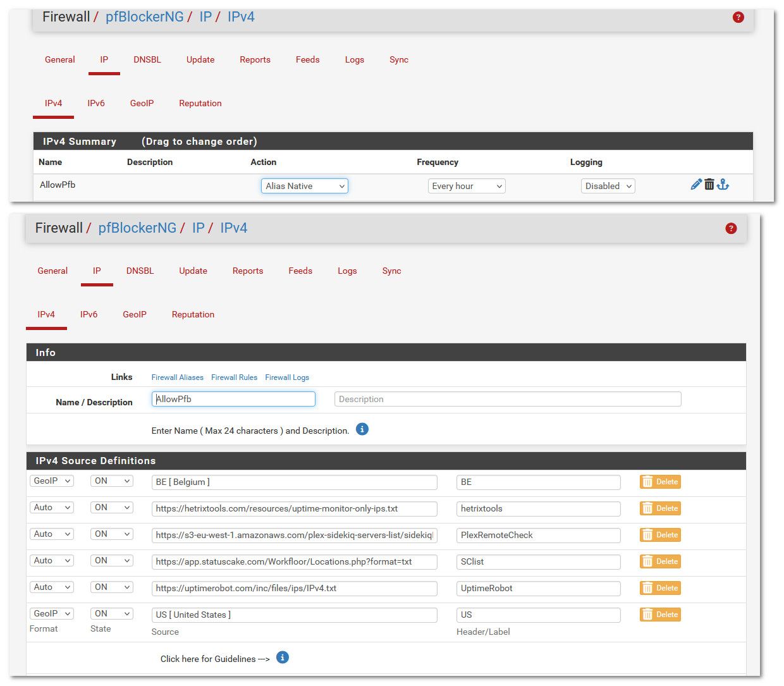Open the Firewall Aliases link
784x686 pixels.
[177, 377]
